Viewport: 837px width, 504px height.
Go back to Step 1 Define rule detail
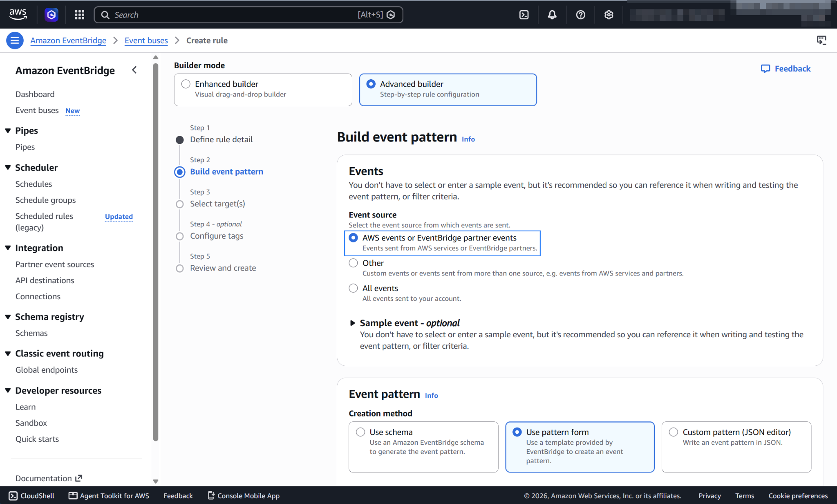click(221, 139)
